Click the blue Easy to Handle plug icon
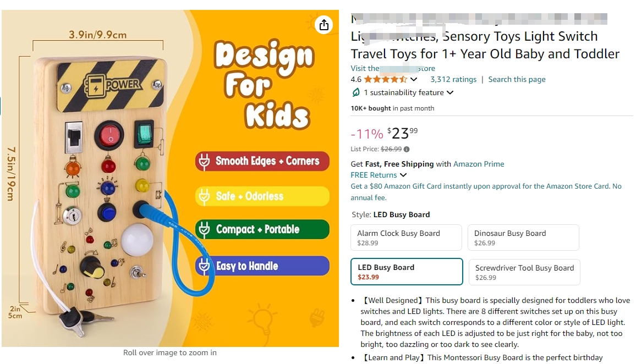636x364 pixels. pos(205,266)
